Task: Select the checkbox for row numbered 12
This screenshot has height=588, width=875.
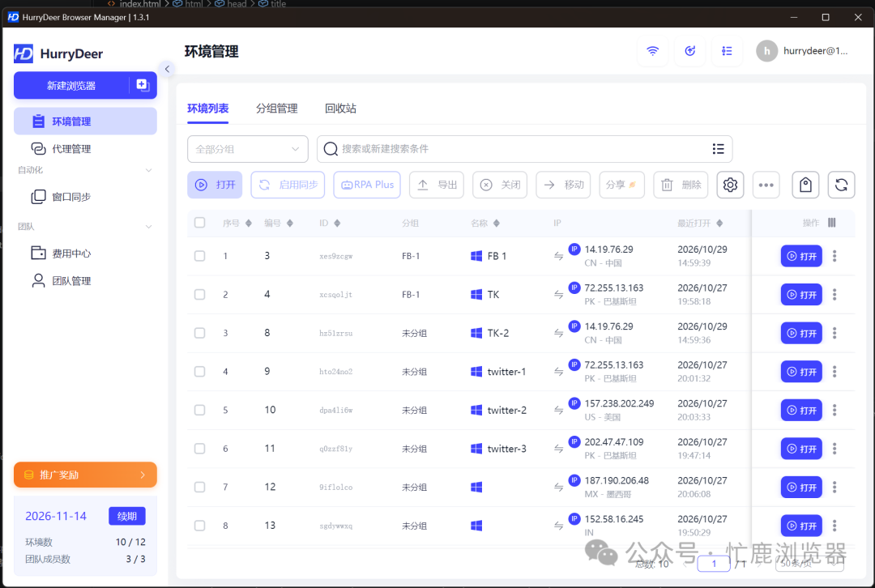Action: [200, 487]
